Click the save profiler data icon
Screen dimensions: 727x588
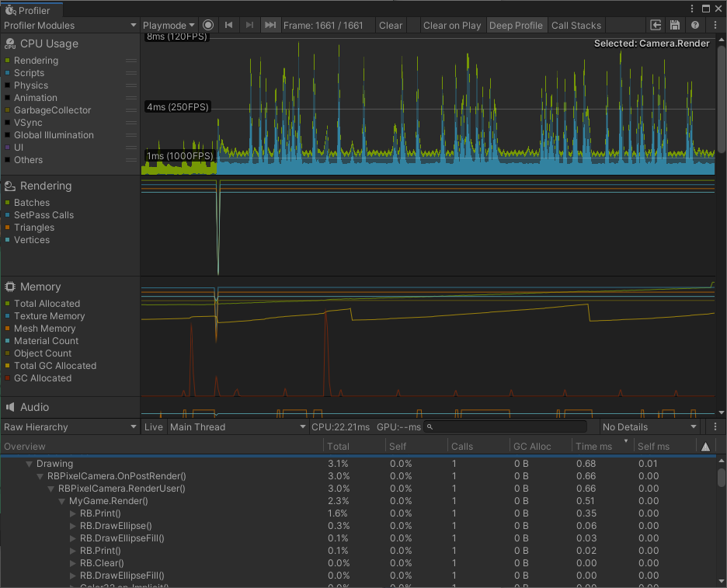pos(676,25)
